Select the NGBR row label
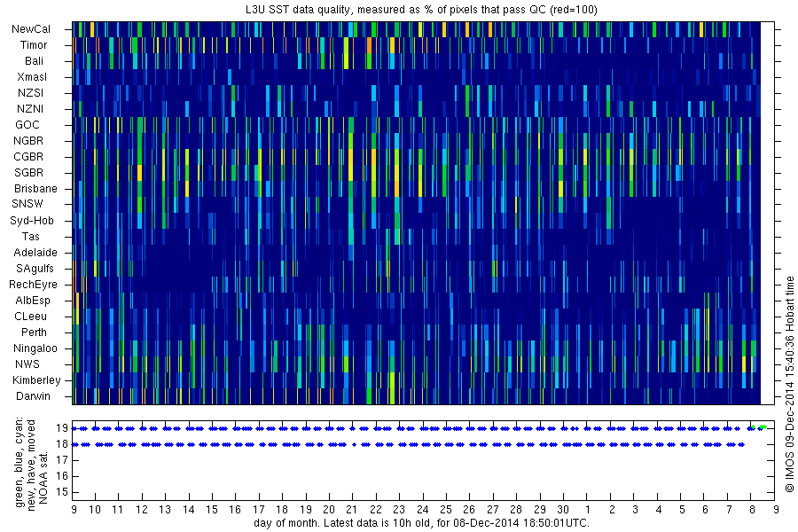Image resolution: width=798 pixels, height=532 pixels. click(28, 140)
